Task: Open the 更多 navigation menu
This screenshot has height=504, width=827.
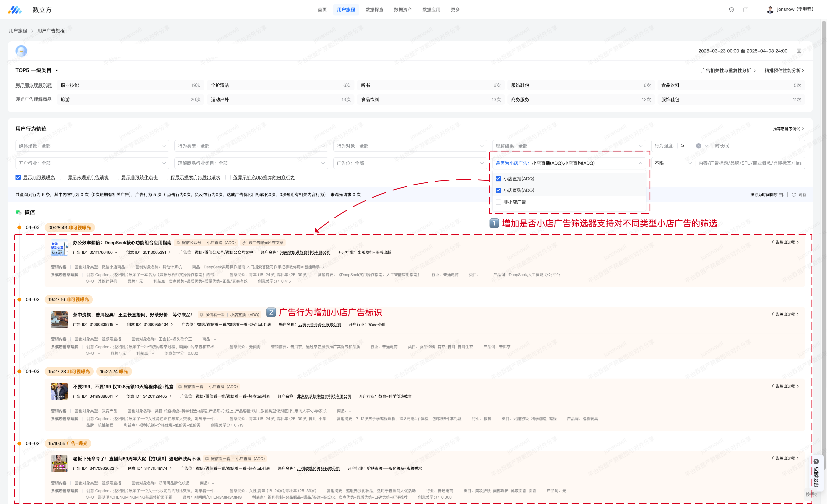Action: (x=455, y=10)
